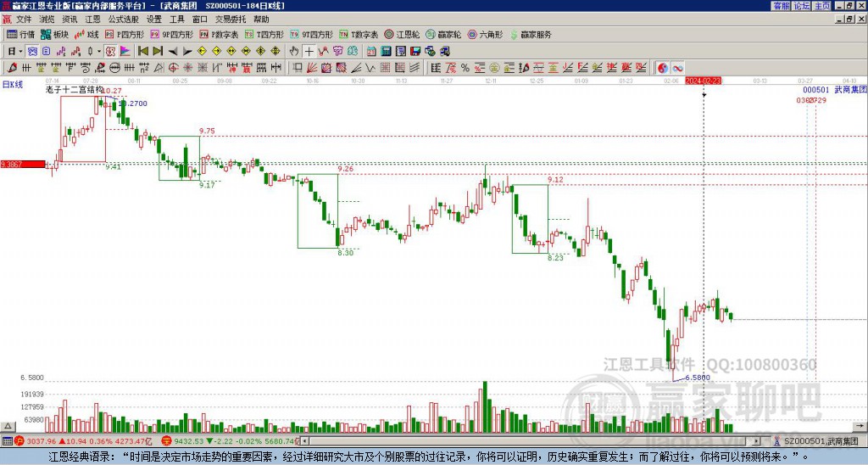Open the 9P四方形 tool
Viewport: 868px width, 465px height.
[171, 34]
